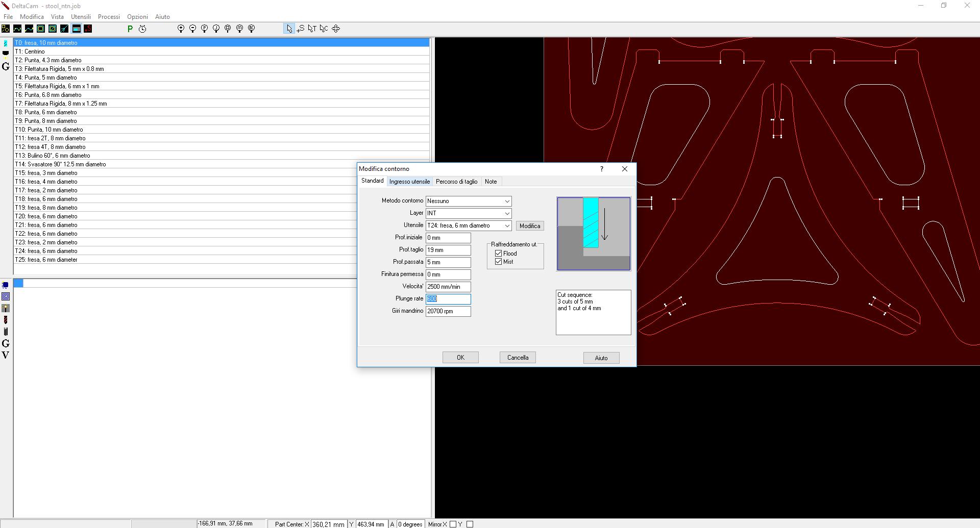
Task: Click the Plunge rate input field
Action: [448, 299]
